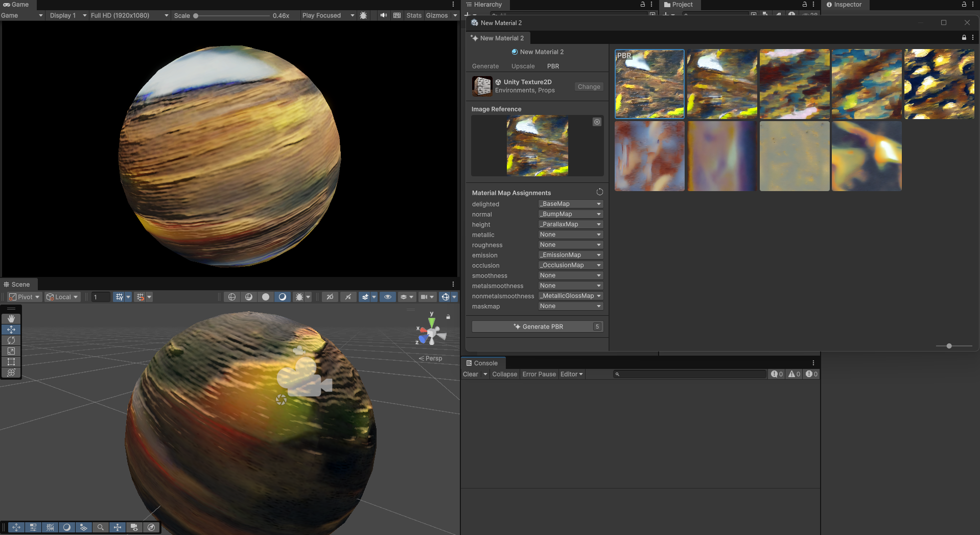Open the Full HD (1920x1080) resolution dropdown
This screenshot has width=980, height=535.
coord(129,15)
